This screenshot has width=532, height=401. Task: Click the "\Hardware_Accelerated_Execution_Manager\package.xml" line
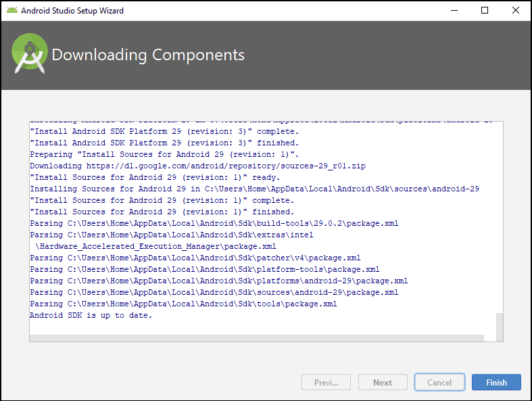click(x=155, y=247)
